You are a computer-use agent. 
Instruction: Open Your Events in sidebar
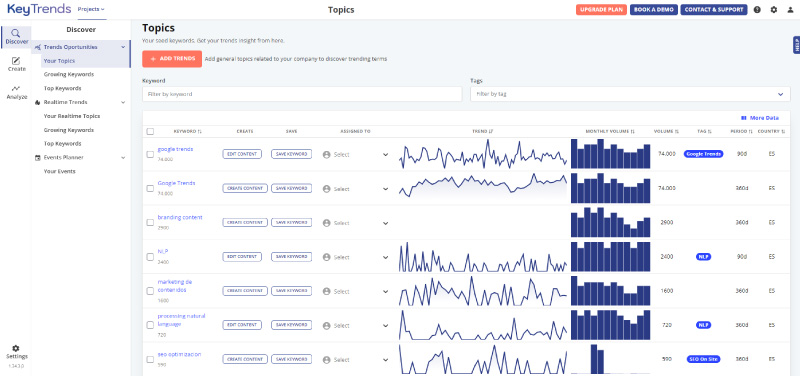pos(60,171)
